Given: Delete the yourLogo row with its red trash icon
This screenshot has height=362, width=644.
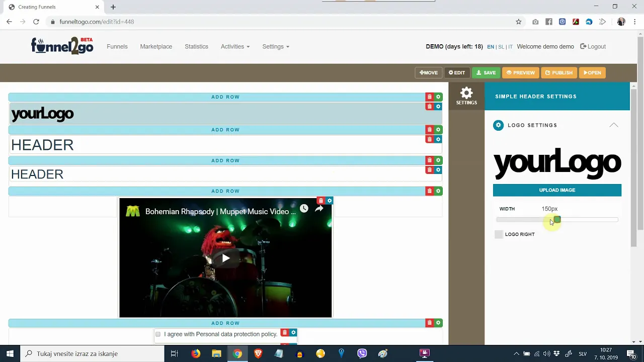Looking at the screenshot, I should (429, 107).
